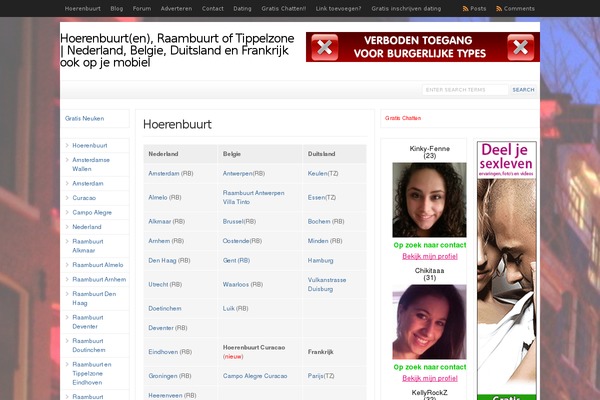Select Raambuurt Arnhem in sidebar
The width and height of the screenshot is (600, 400).
99,279
